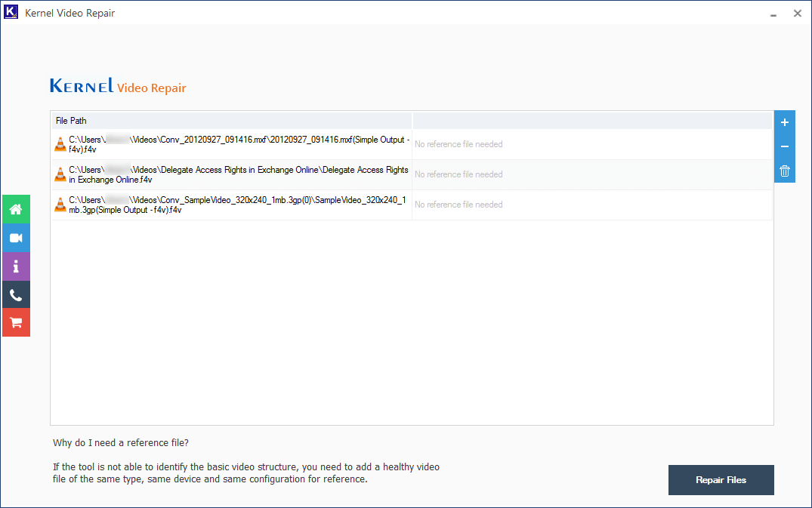Image resolution: width=812 pixels, height=508 pixels.
Task: Remove selected file with the minus icon
Action: (x=785, y=147)
